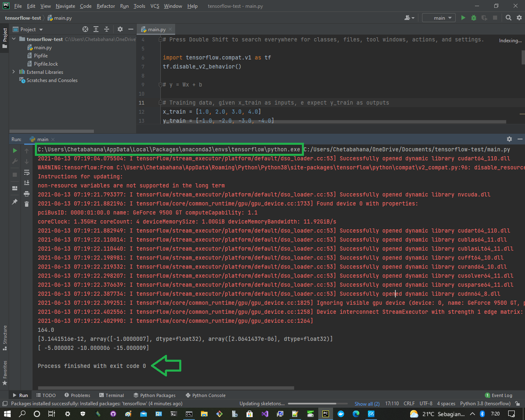Open Run panel settings gear
The image size is (525, 420).
[509, 139]
